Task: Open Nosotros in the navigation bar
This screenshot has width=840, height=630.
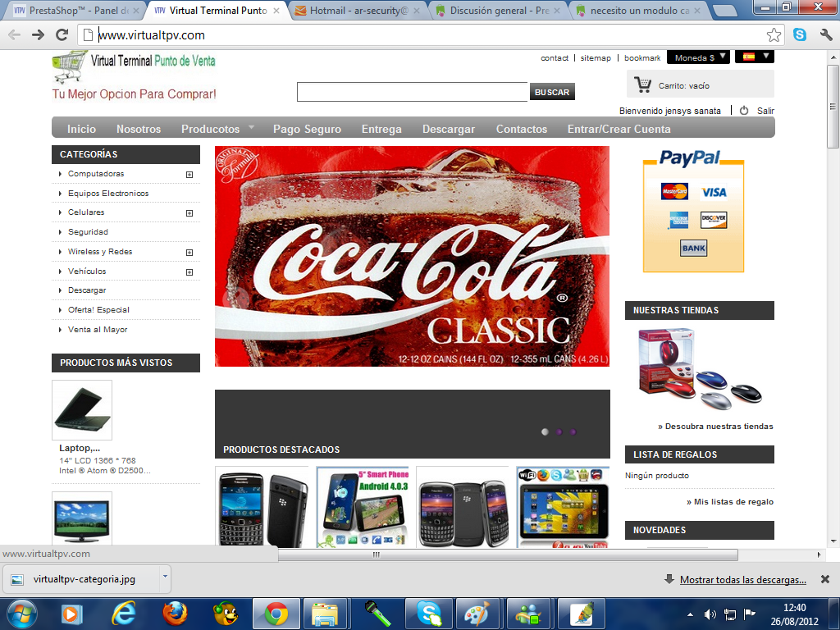Action: (x=139, y=129)
